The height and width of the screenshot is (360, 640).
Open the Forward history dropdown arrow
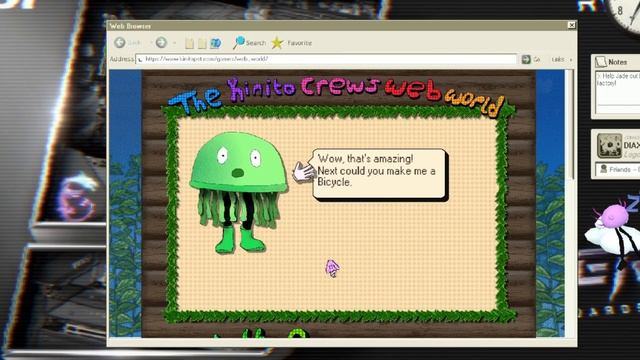tap(174, 42)
